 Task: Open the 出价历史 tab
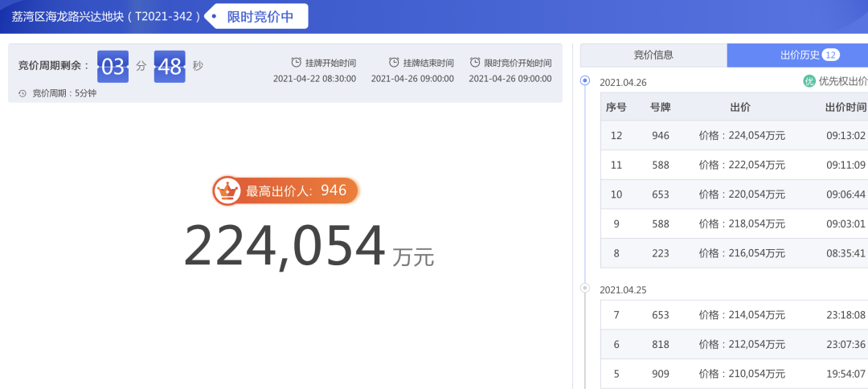point(797,55)
